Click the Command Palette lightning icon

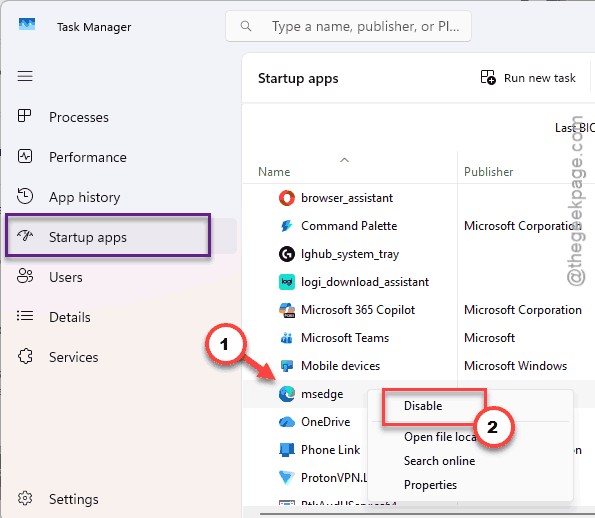[287, 226]
